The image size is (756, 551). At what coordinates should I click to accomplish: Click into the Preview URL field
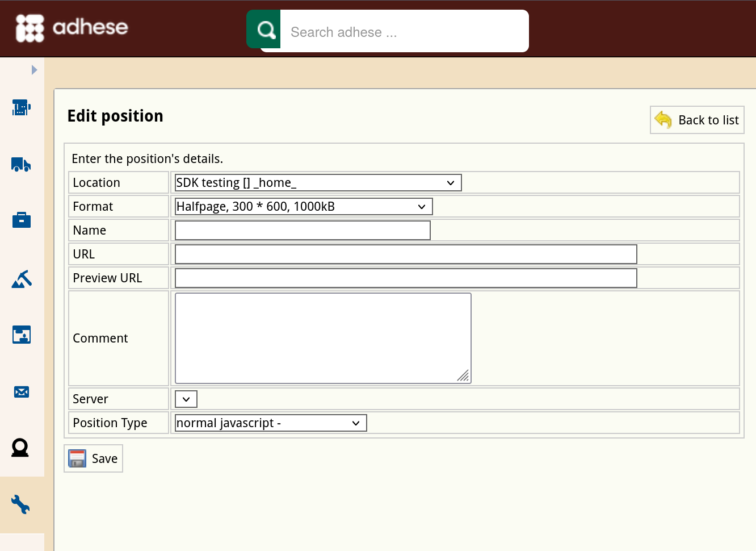point(406,278)
